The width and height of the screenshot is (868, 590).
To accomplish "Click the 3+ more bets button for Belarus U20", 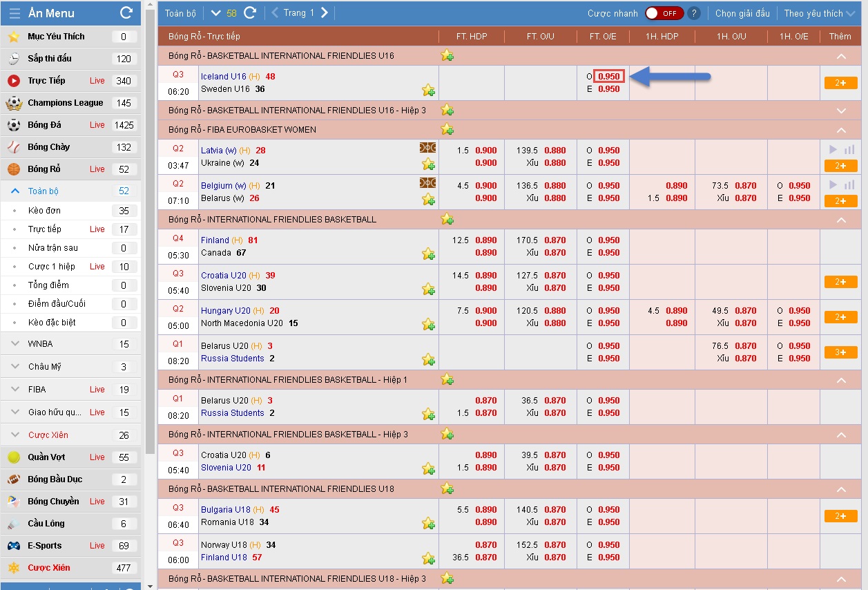I will tap(840, 352).
